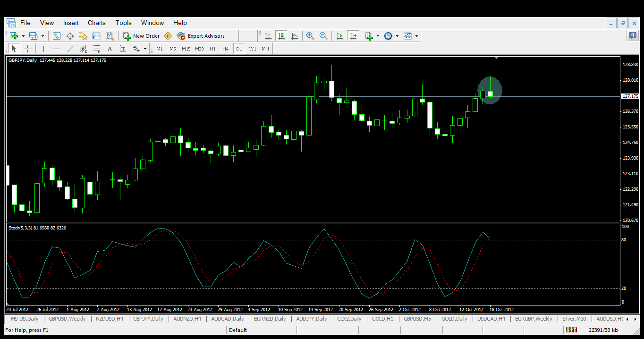Open the Market Watch window
Image resolution: width=644 pixels, height=339 pixels.
click(x=57, y=36)
